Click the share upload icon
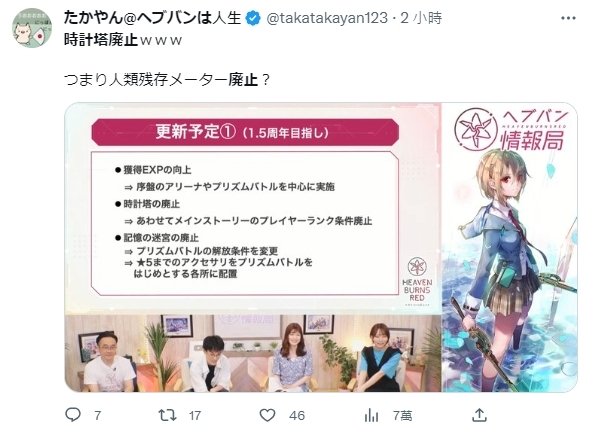Image resolution: width=591 pixels, height=432 pixels. click(479, 415)
